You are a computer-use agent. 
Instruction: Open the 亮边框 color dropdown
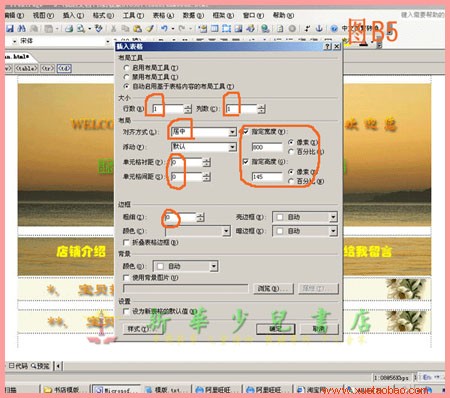tap(333, 217)
